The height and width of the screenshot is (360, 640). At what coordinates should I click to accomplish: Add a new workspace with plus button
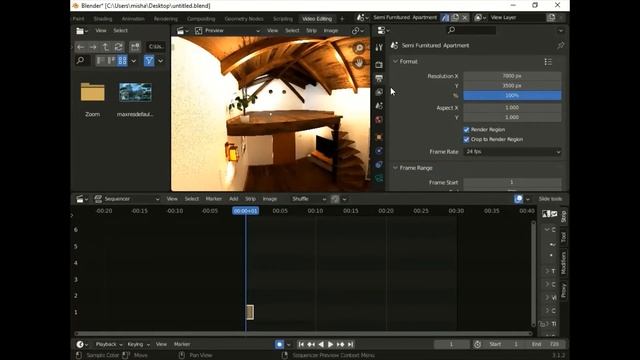click(x=342, y=19)
